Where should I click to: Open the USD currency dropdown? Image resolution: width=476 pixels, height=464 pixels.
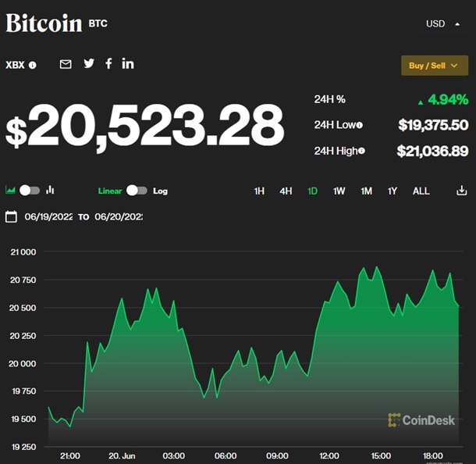click(x=445, y=23)
